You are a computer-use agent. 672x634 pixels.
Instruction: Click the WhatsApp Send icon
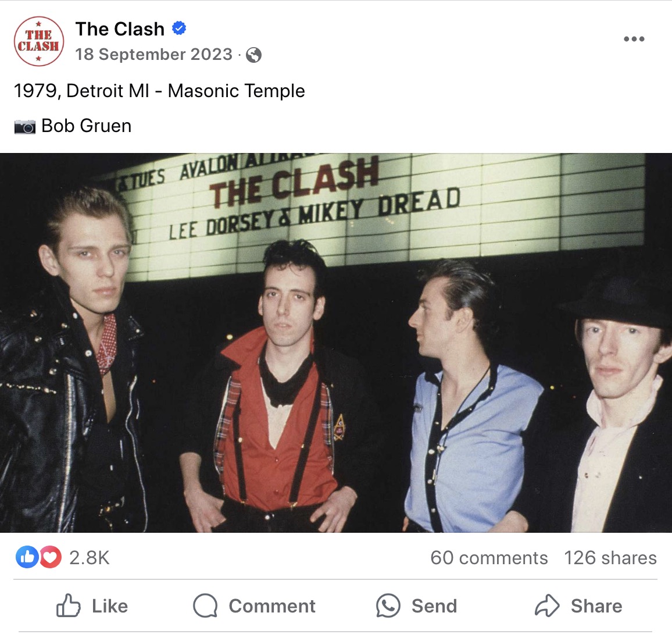388,605
